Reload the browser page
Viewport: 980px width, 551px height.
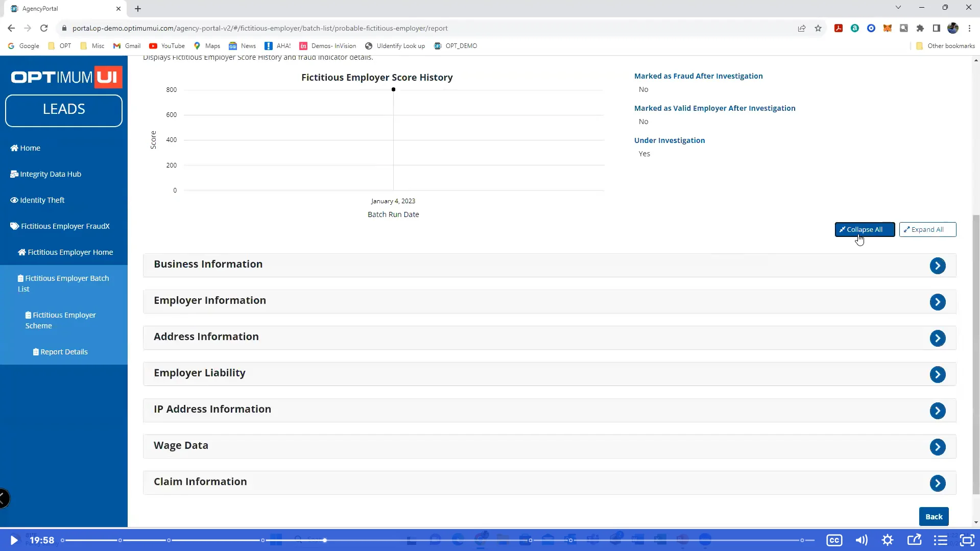pyautogui.click(x=44, y=28)
